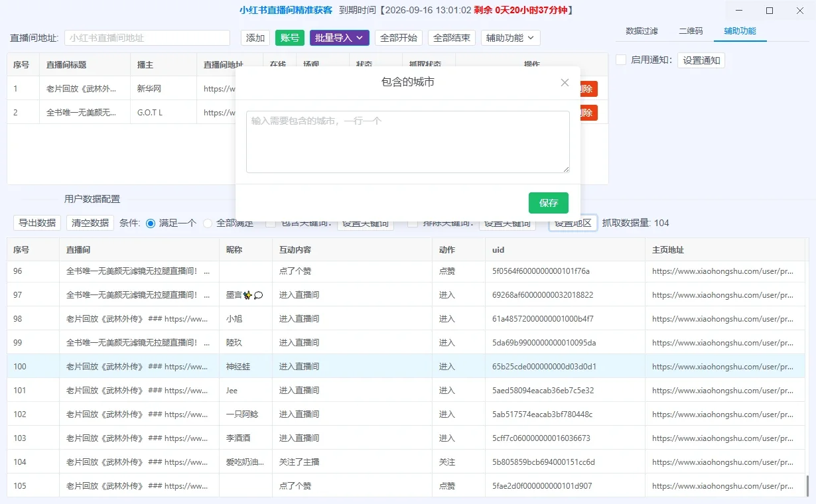This screenshot has width=816, height=504.
Task: Click the 动作 column header
Action: point(458,250)
